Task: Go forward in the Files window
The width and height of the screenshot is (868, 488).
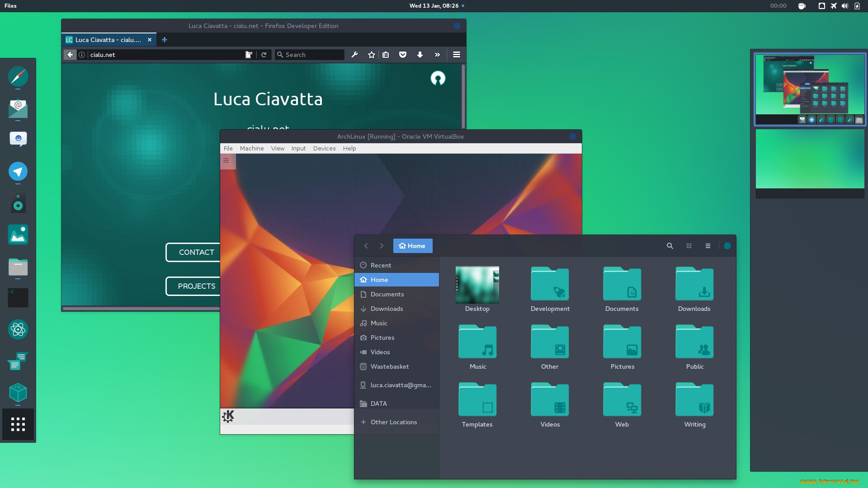Action: [x=382, y=246]
